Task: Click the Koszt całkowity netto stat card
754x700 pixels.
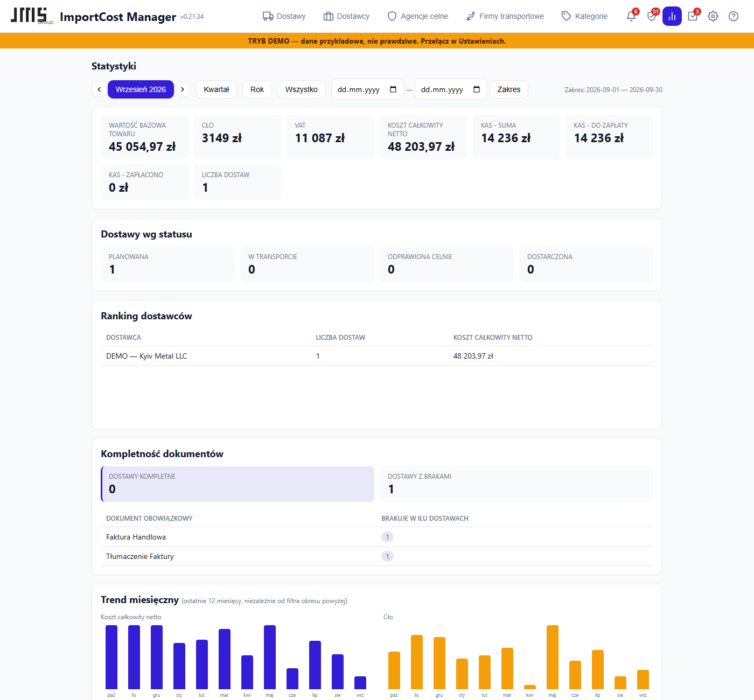Action: pos(423,137)
